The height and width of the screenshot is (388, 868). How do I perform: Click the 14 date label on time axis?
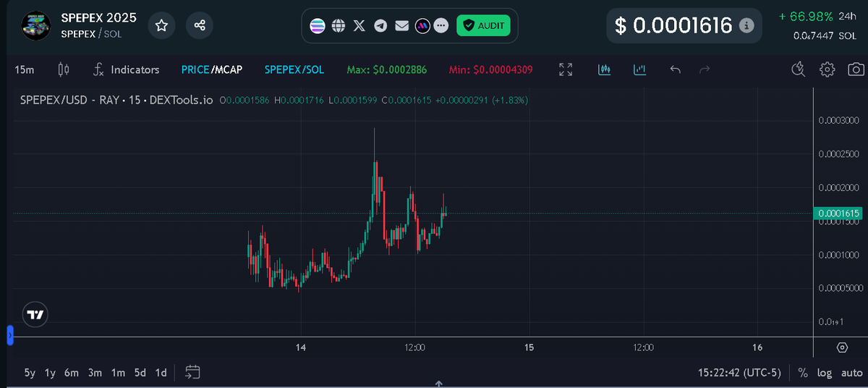tap(301, 347)
